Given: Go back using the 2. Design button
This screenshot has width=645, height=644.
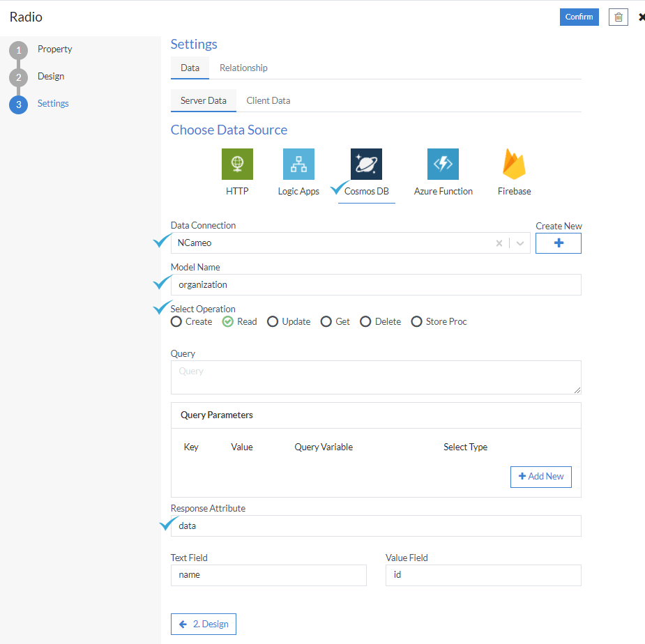Looking at the screenshot, I should point(203,624).
